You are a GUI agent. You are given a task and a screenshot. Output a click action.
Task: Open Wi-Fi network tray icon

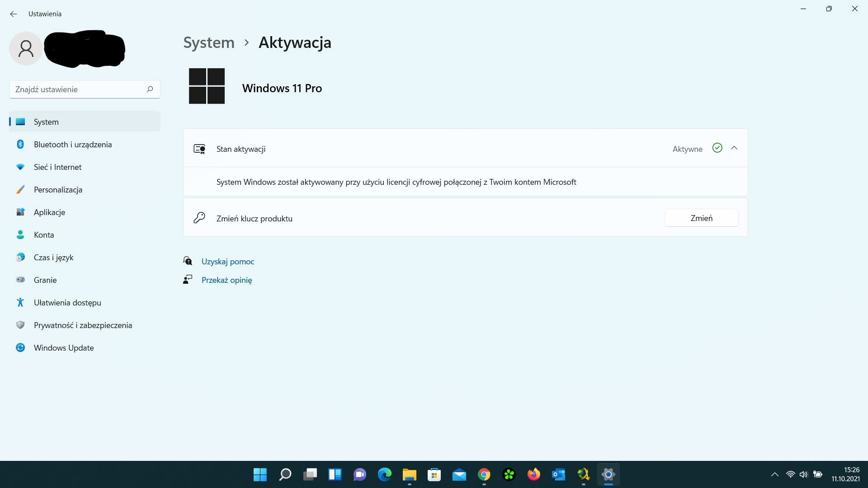tap(790, 474)
